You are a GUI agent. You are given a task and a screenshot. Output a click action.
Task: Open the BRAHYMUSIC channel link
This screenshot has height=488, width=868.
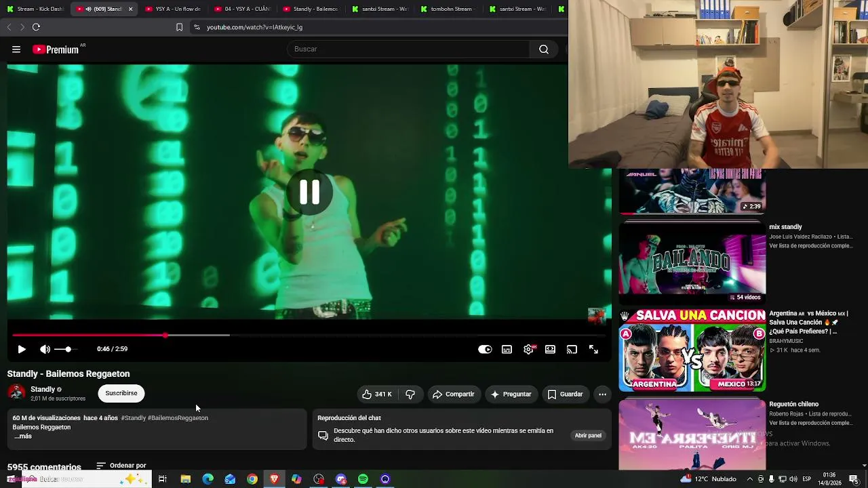tap(786, 341)
